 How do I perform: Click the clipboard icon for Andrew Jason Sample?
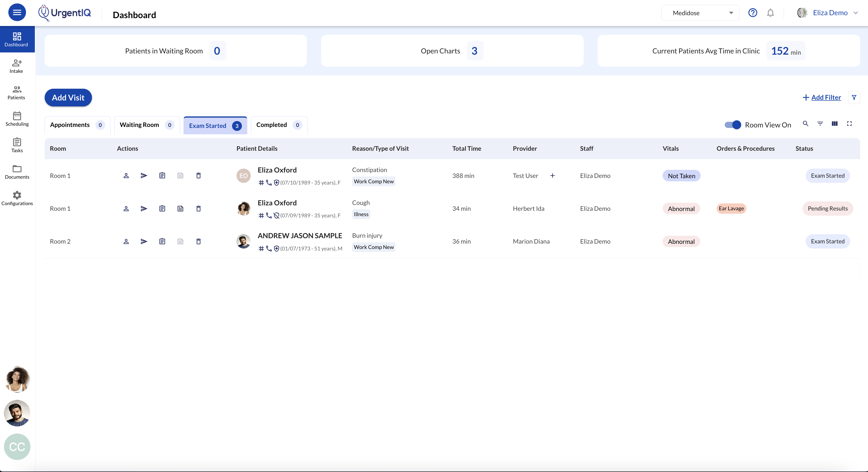(162, 241)
